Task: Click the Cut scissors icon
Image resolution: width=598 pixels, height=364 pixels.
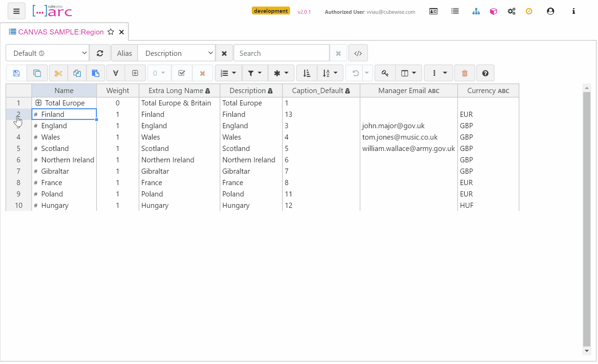Action: click(58, 73)
